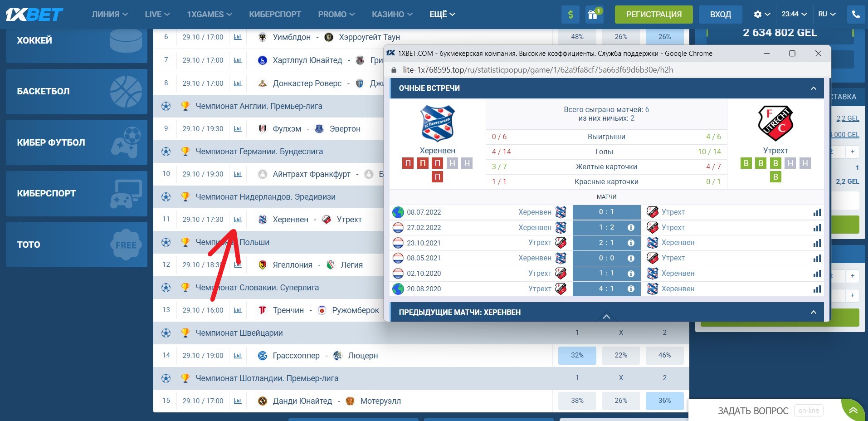Select КИБЕРСПОРТ in the sidebar

coord(77,194)
